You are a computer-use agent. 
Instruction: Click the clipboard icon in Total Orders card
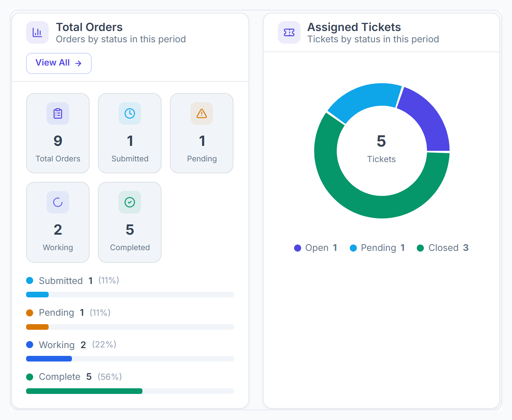[x=58, y=113]
